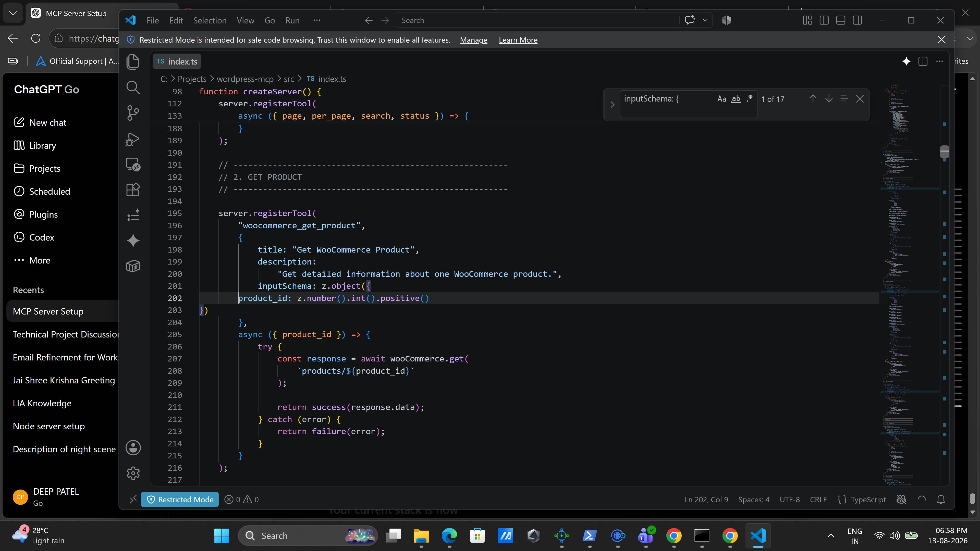Open the chat dropdown arrow in title bar
Viewport: 980px width, 551px height.
coord(705,20)
